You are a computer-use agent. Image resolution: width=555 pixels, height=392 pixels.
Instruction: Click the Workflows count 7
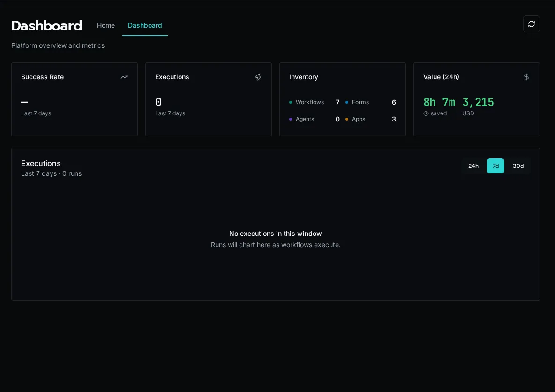coord(337,102)
